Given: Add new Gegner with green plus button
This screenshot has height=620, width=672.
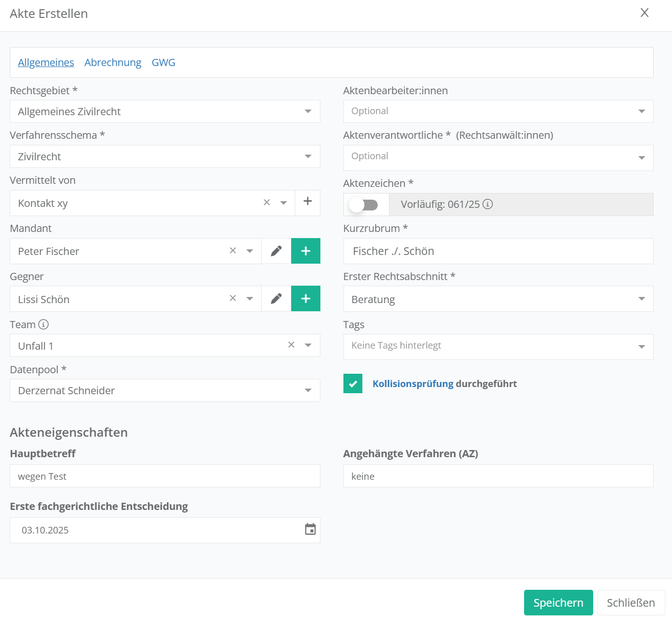Looking at the screenshot, I should pos(306,298).
